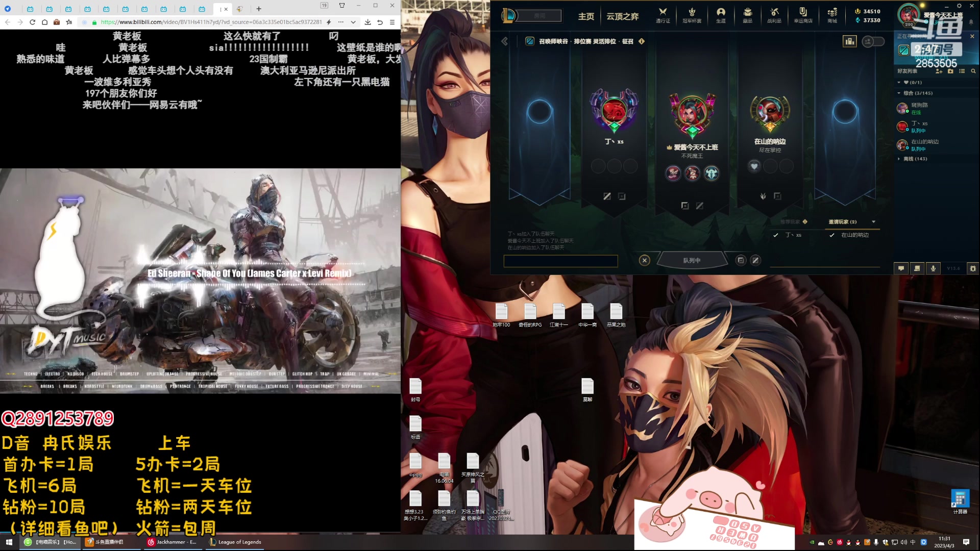Open a new browser tab with plus button

(259, 9)
